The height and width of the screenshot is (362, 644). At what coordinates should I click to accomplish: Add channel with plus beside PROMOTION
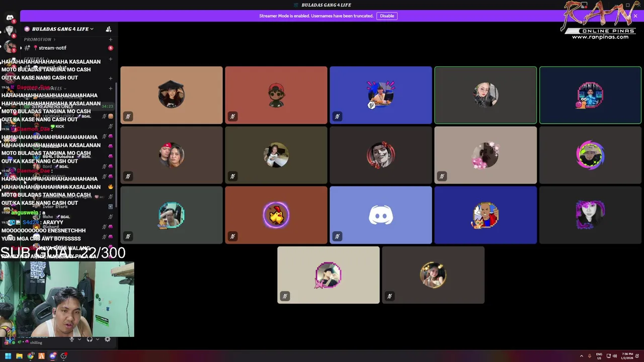click(110, 39)
